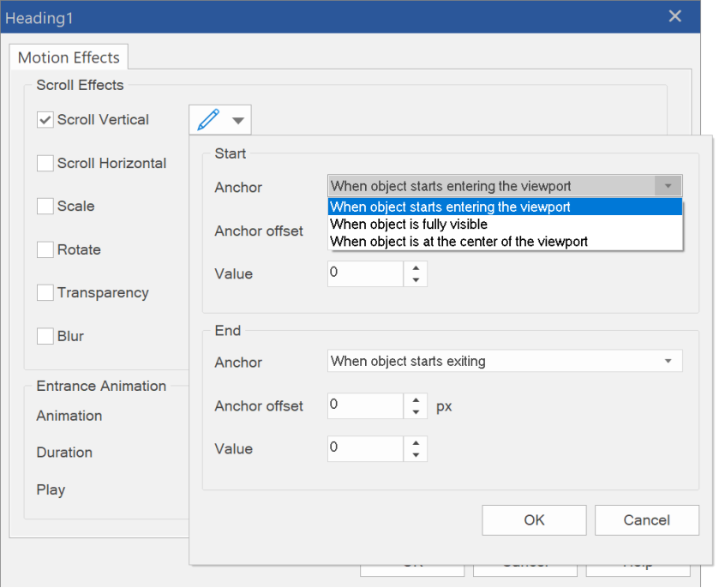
Task: Increase the End Value with up arrow
Action: coord(416,443)
